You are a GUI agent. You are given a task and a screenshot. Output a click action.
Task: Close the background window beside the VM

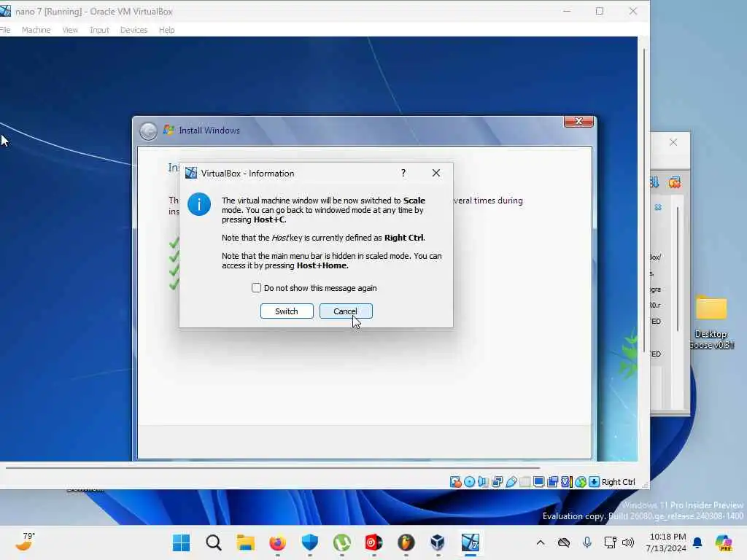pos(673,142)
